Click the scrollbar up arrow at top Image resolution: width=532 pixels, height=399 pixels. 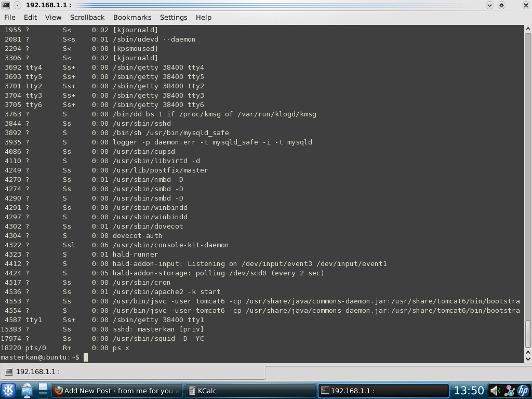pyautogui.click(x=528, y=29)
